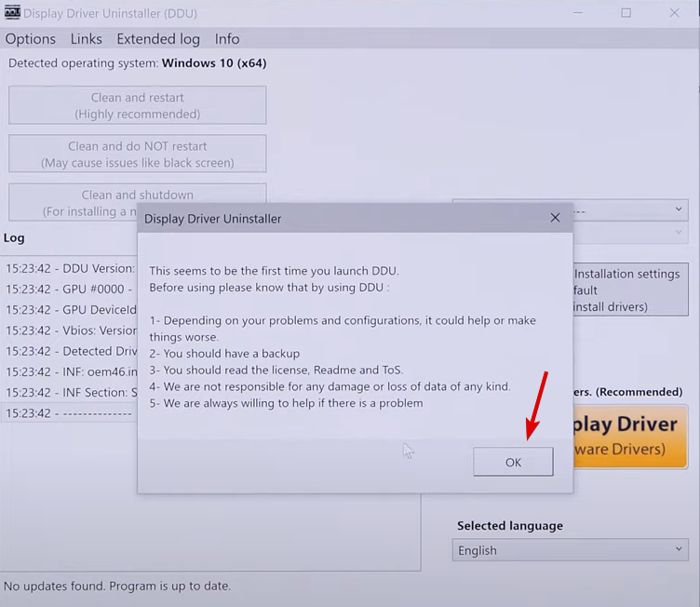
Task: Click OK in the first-launch dialog
Action: 513,462
